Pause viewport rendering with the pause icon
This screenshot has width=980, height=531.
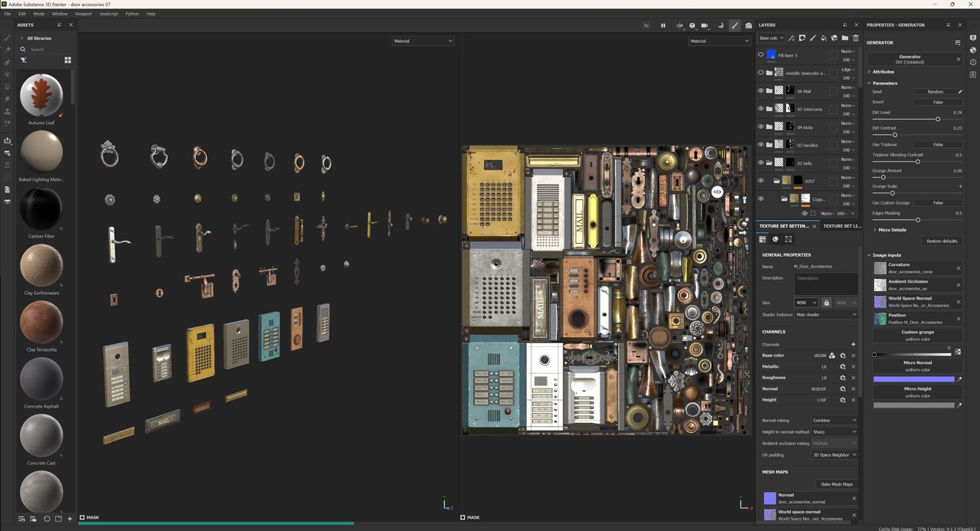(663, 25)
